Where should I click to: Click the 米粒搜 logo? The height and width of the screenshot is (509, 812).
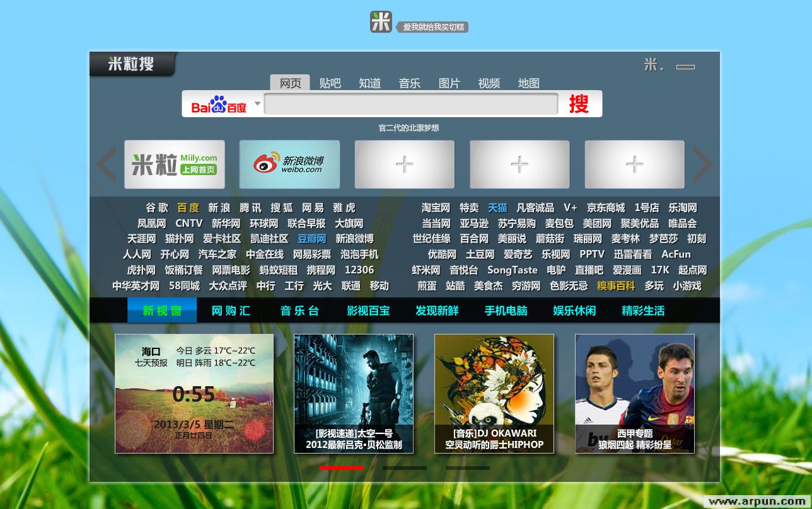131,64
